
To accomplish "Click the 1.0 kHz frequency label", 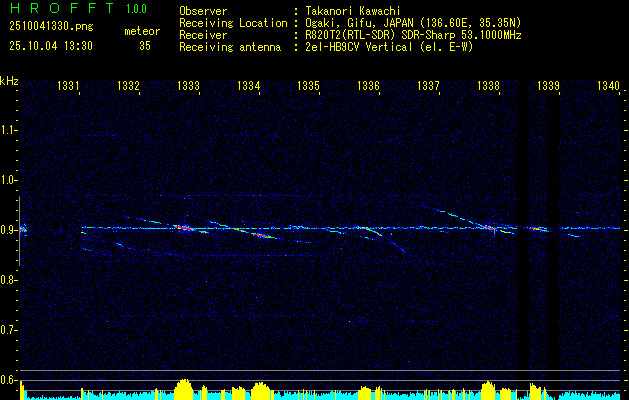I will coord(8,181).
